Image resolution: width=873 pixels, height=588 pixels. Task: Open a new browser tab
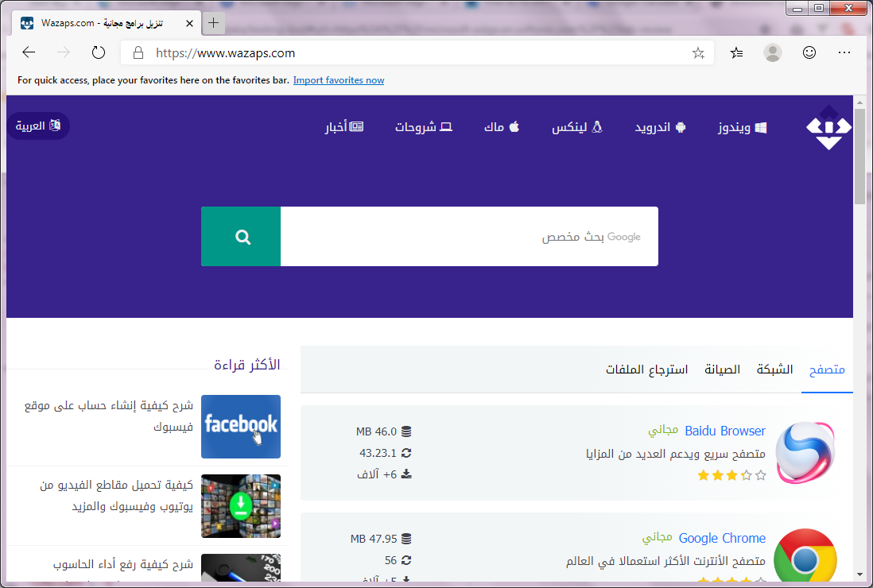[213, 23]
